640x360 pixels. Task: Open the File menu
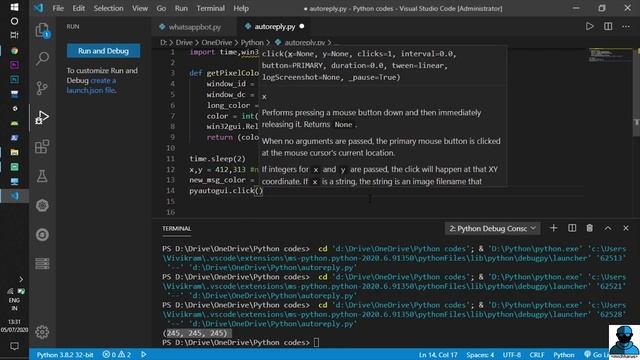coord(58,8)
